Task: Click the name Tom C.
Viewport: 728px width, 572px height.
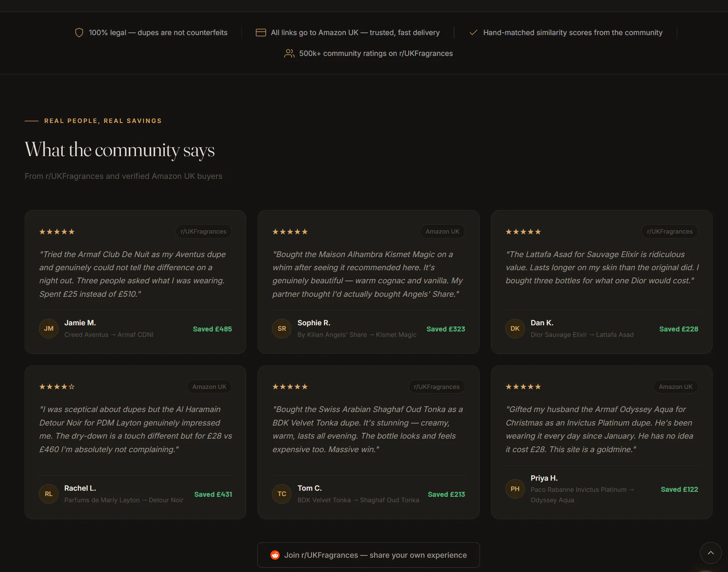Action: coord(310,488)
